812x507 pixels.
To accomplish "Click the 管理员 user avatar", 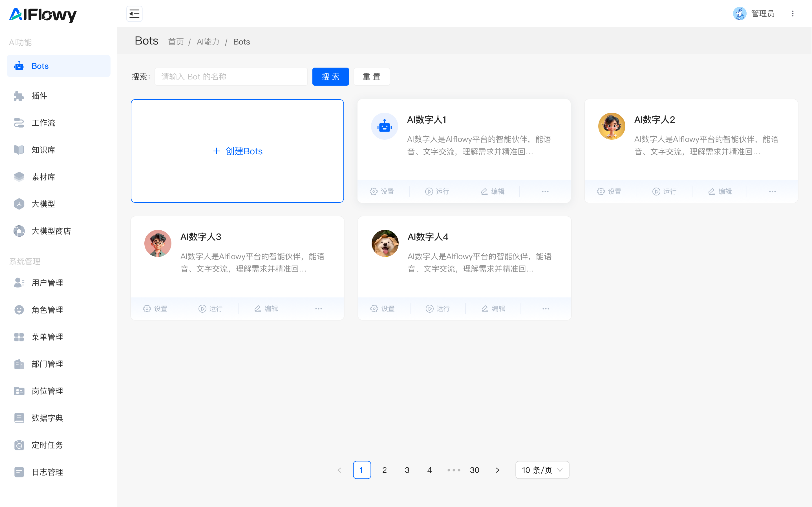I will pyautogui.click(x=740, y=14).
